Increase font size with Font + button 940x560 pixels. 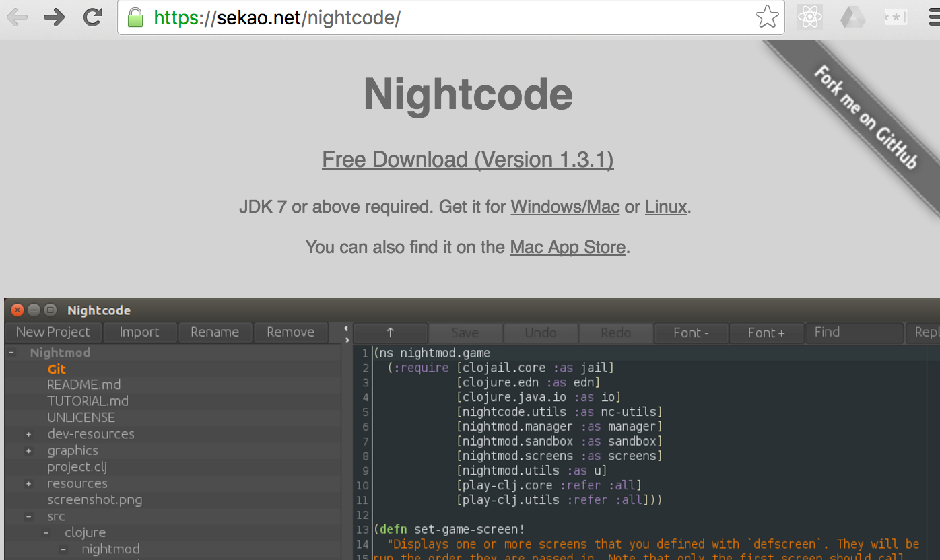[x=767, y=332]
